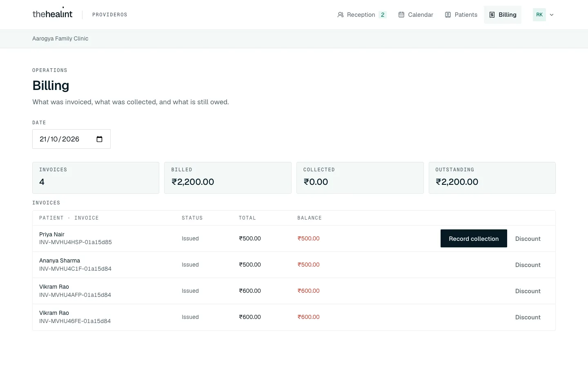The image size is (588, 368).
Task: Select patient name Ananya Sharma
Action: [x=60, y=260]
